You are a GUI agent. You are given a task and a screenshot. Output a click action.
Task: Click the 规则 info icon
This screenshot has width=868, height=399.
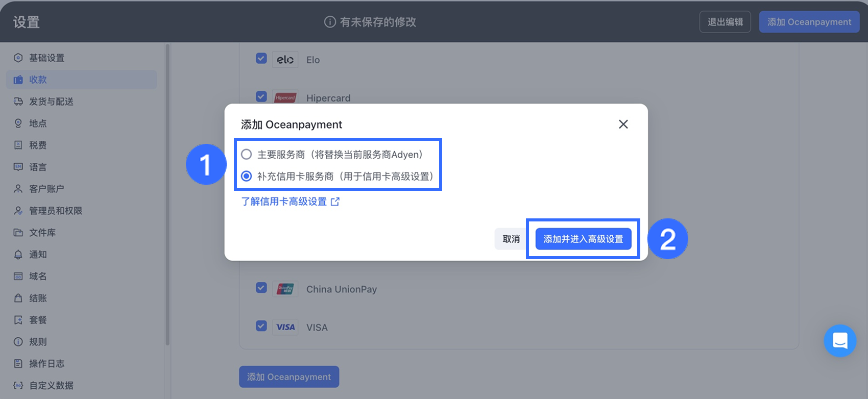(x=18, y=342)
